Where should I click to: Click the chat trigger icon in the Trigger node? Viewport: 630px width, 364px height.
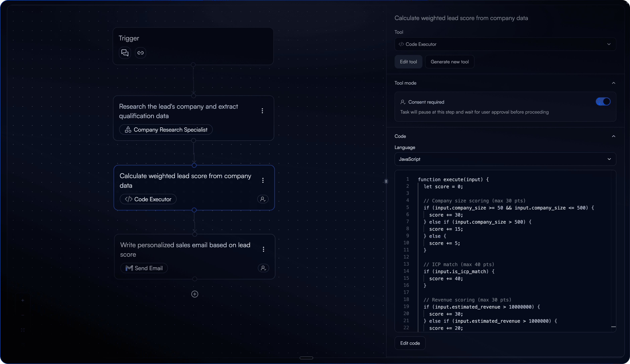[125, 53]
